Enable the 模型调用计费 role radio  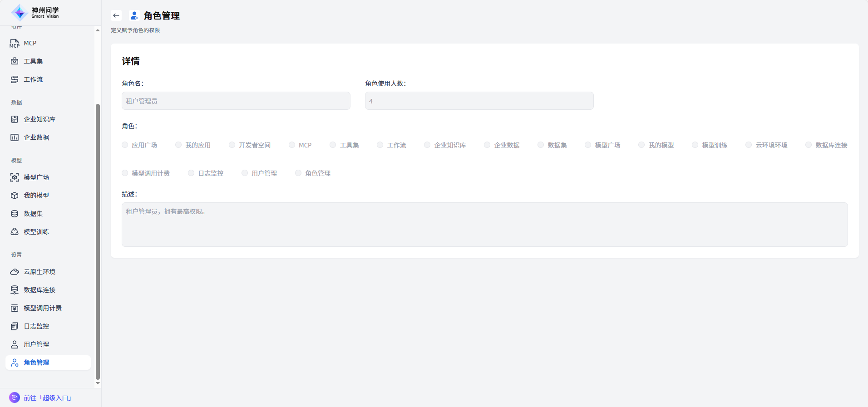(125, 173)
